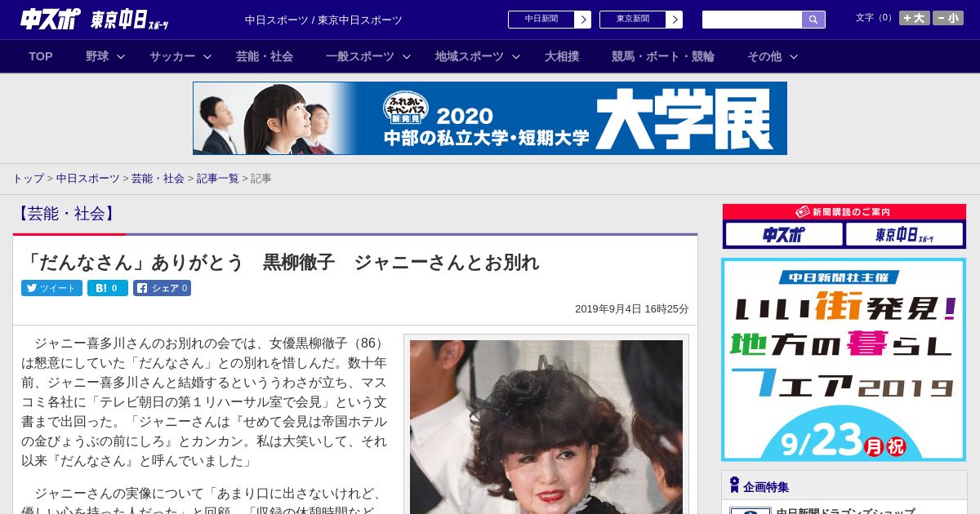Viewport: 980px width, 514px height.
Task: Click 中日スポーツ / 東京中日スポーツ header text
Action: (323, 20)
